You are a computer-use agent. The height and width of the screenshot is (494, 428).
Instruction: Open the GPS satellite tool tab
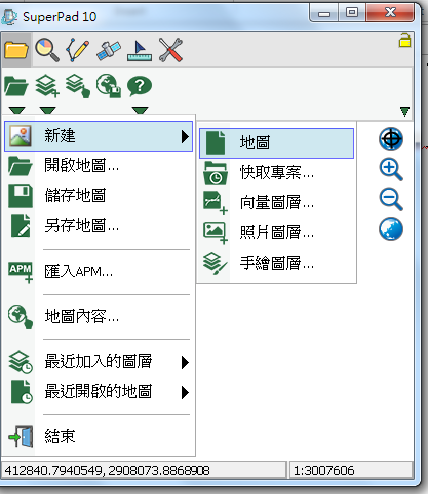coord(108,50)
